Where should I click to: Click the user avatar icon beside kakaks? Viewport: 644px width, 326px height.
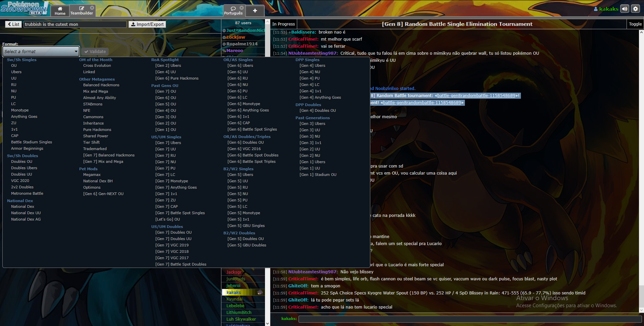pos(596,9)
